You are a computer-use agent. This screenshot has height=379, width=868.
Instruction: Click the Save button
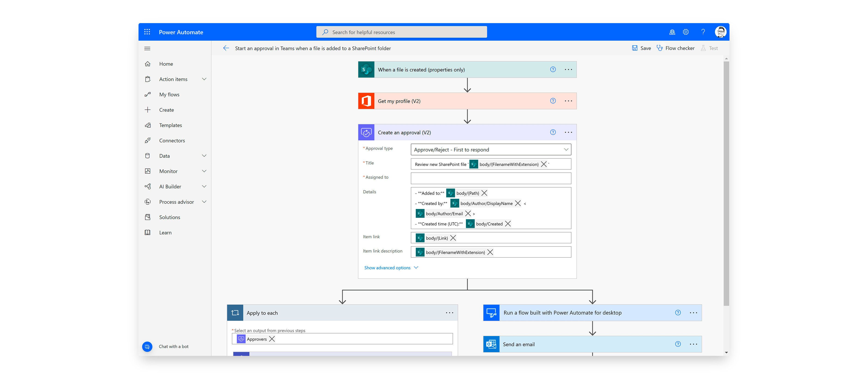641,48
